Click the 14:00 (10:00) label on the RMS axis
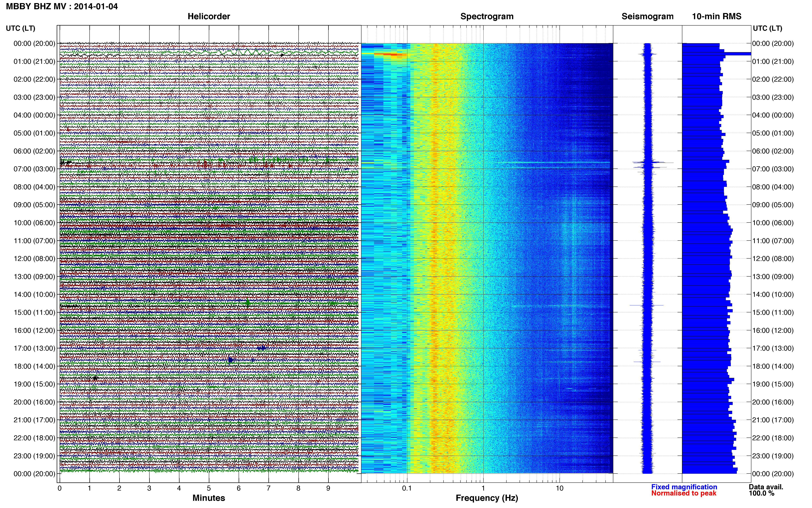 click(773, 295)
